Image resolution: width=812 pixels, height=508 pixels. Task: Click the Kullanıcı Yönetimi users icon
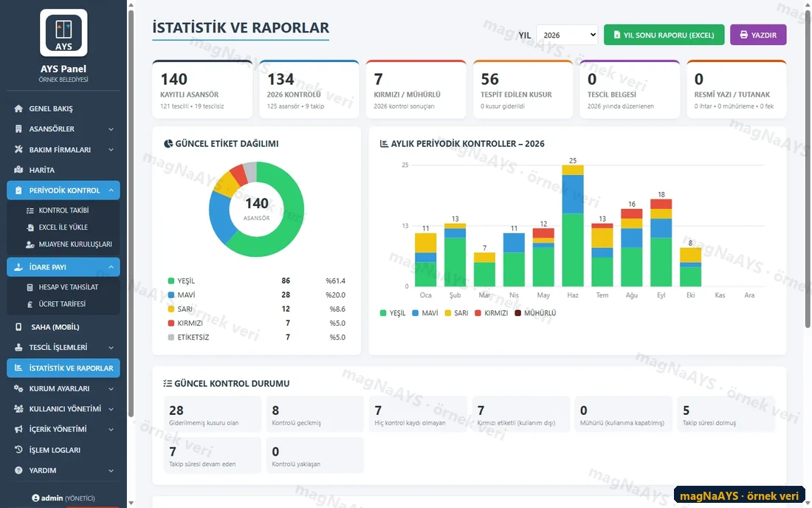tap(18, 408)
